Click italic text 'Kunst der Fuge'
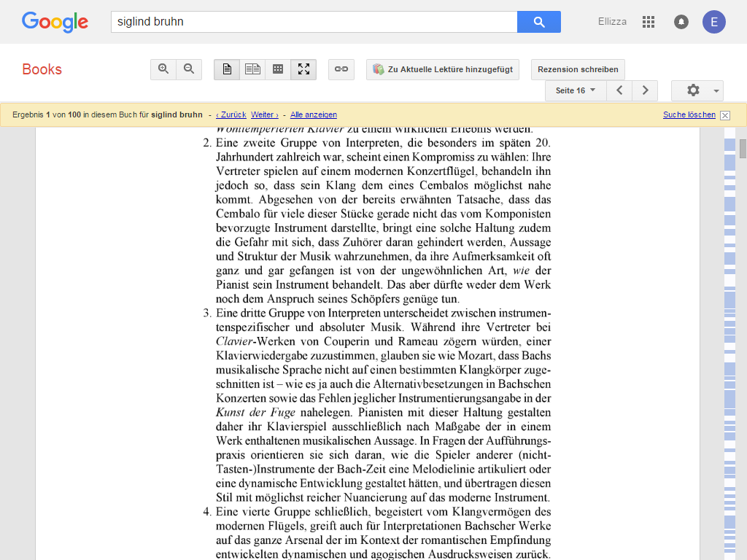Screen dimensions: 747x560 (255, 413)
